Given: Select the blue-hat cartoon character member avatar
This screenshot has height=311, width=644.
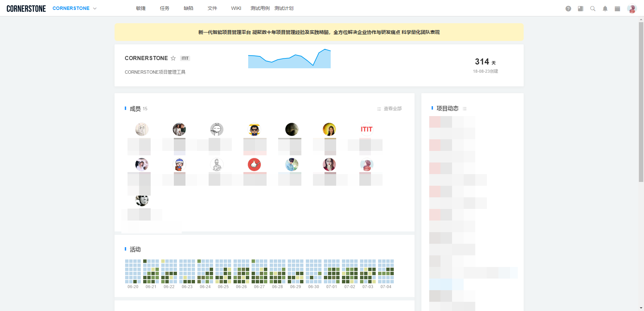Looking at the screenshot, I should point(179,165).
